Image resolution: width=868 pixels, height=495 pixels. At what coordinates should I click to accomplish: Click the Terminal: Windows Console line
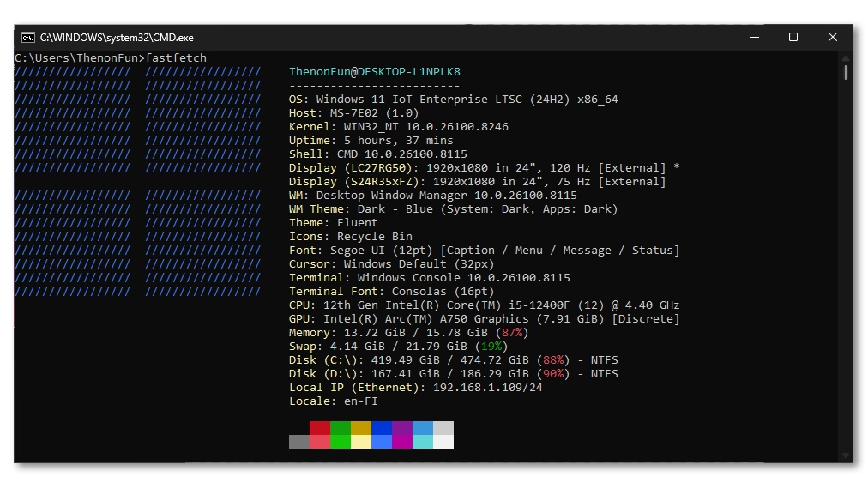pos(430,277)
